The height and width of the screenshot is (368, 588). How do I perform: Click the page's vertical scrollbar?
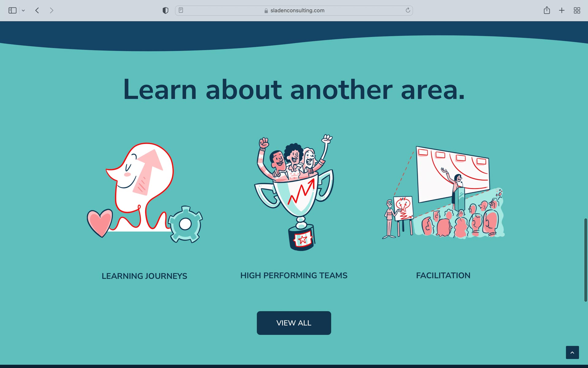point(585,260)
